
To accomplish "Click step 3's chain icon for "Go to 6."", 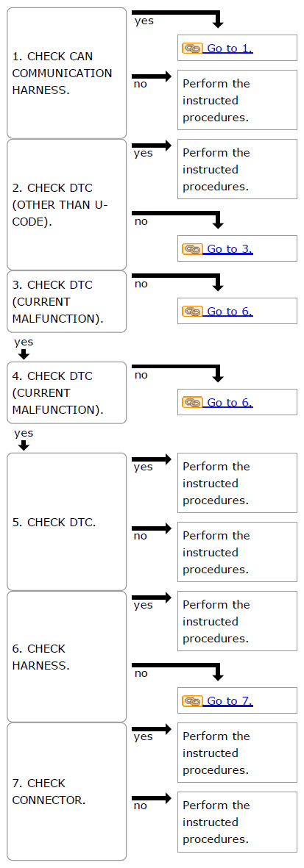I will (192, 312).
